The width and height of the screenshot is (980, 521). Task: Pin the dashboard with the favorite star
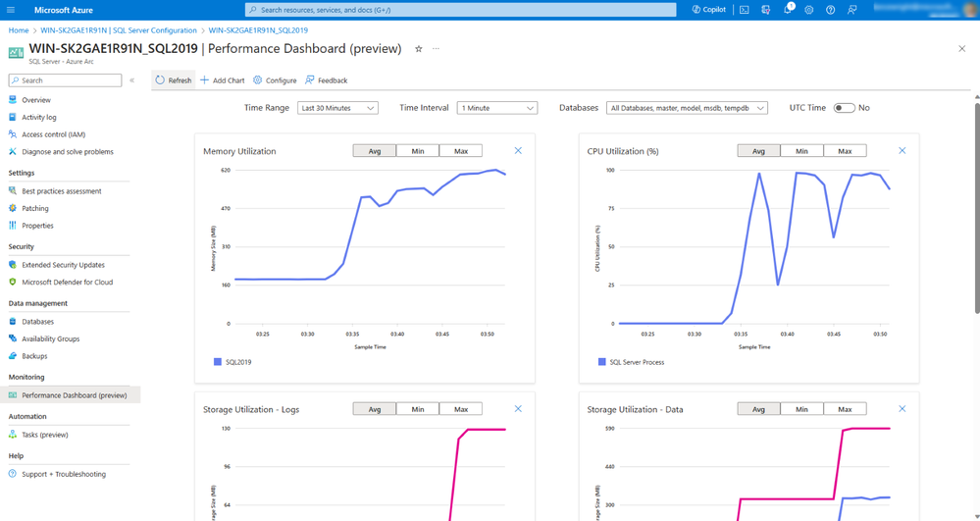419,49
